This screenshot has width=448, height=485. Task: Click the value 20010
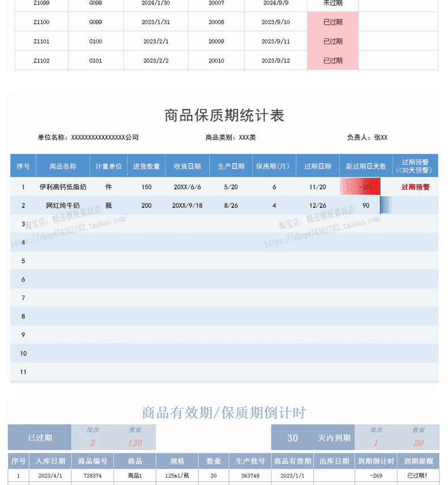217,61
